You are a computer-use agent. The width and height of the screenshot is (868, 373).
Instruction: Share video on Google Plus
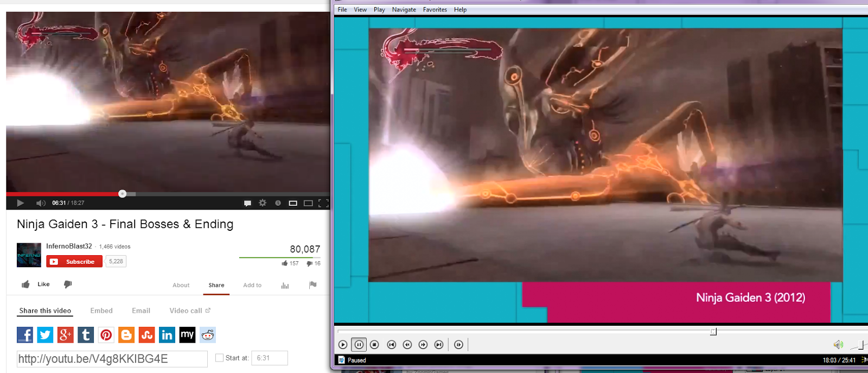point(65,335)
